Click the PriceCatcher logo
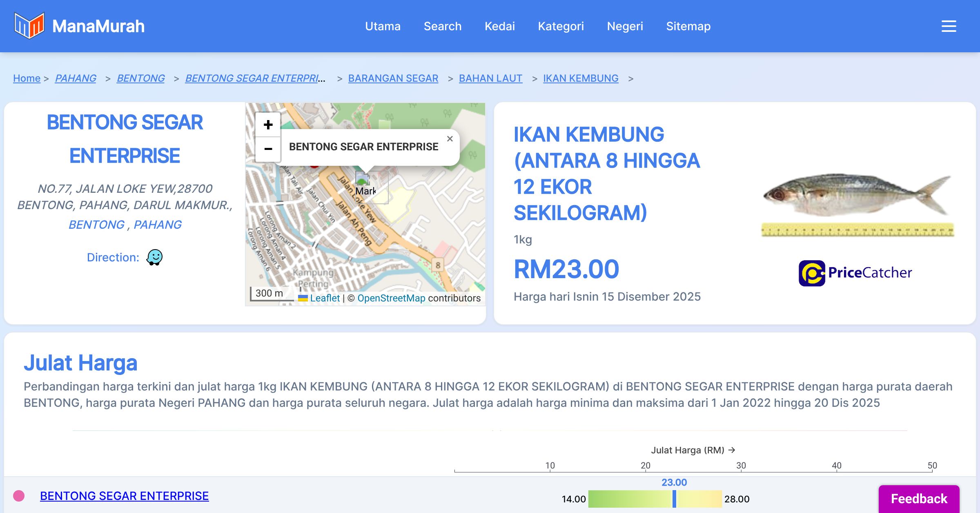The height and width of the screenshot is (513, 980). pos(855,273)
